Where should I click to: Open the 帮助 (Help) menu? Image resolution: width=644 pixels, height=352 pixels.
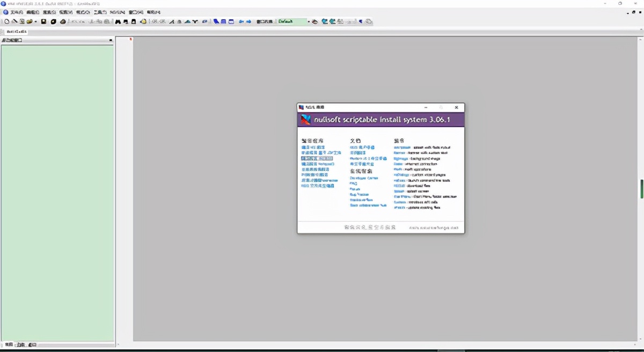153,12
